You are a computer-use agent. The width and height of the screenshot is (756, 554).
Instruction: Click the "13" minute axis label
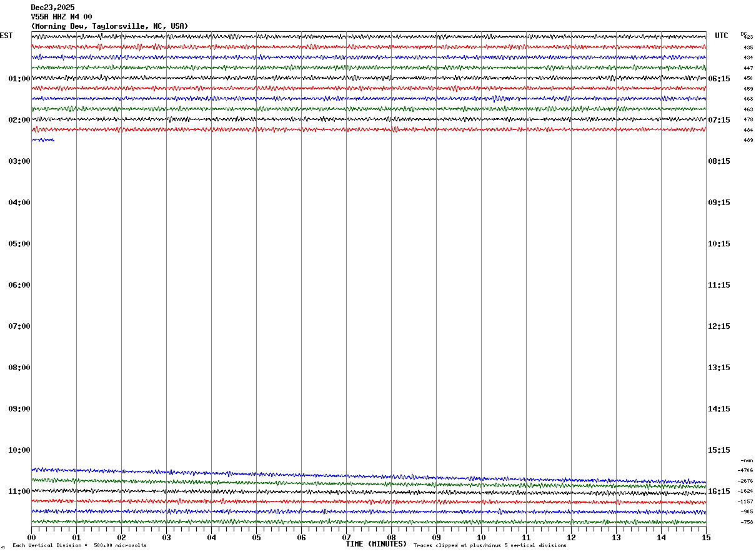pos(616,537)
